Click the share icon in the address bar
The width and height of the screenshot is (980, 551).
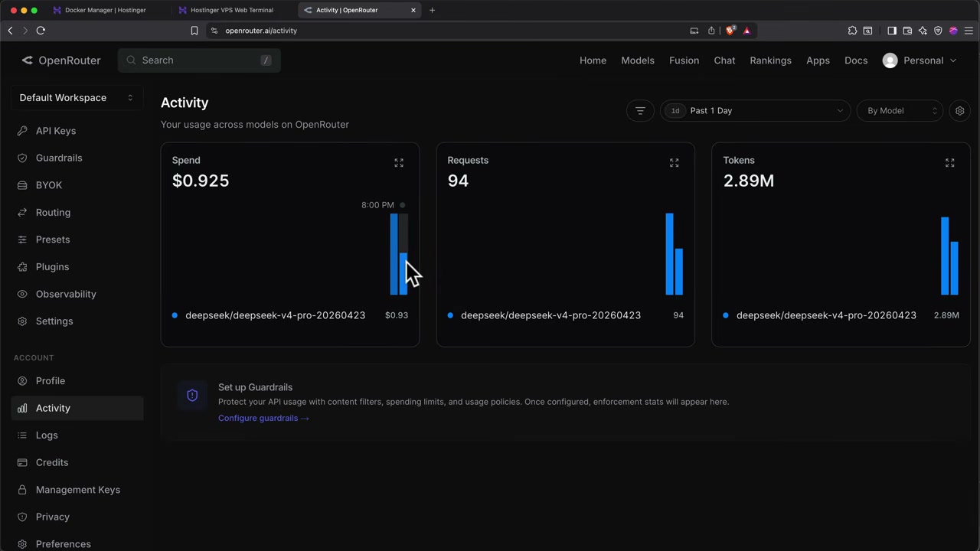tap(711, 31)
